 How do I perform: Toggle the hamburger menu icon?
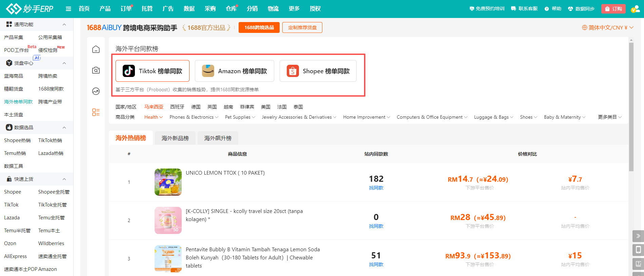point(68,9)
